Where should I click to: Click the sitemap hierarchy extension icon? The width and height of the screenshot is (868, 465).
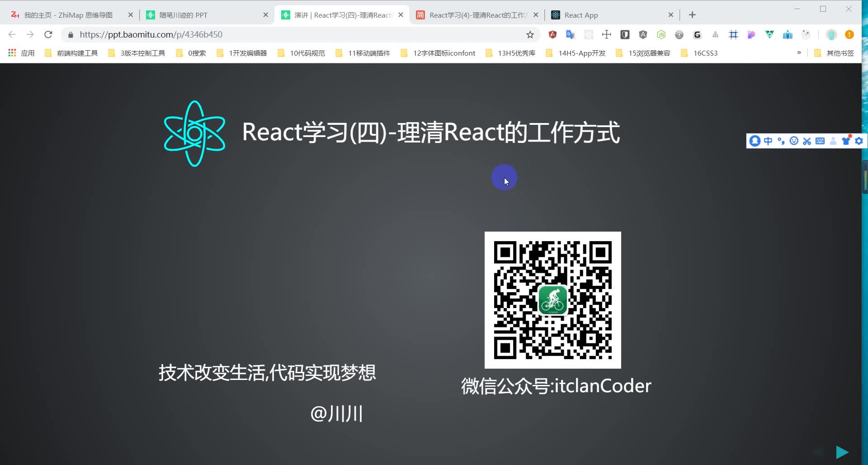[x=715, y=34]
